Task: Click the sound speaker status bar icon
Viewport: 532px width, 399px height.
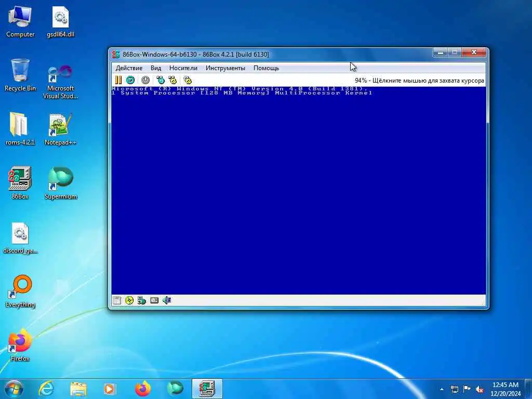Action: coord(167,300)
